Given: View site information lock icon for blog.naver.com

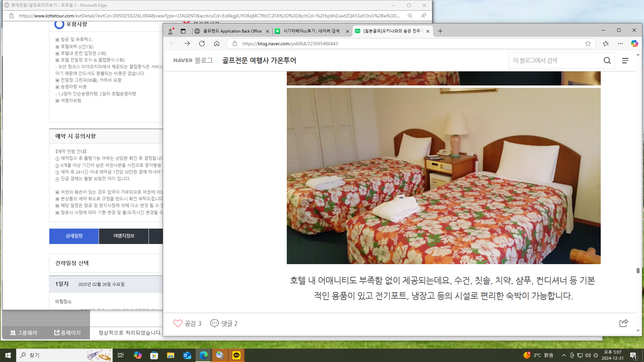Looking at the screenshot, I should coord(235,44).
